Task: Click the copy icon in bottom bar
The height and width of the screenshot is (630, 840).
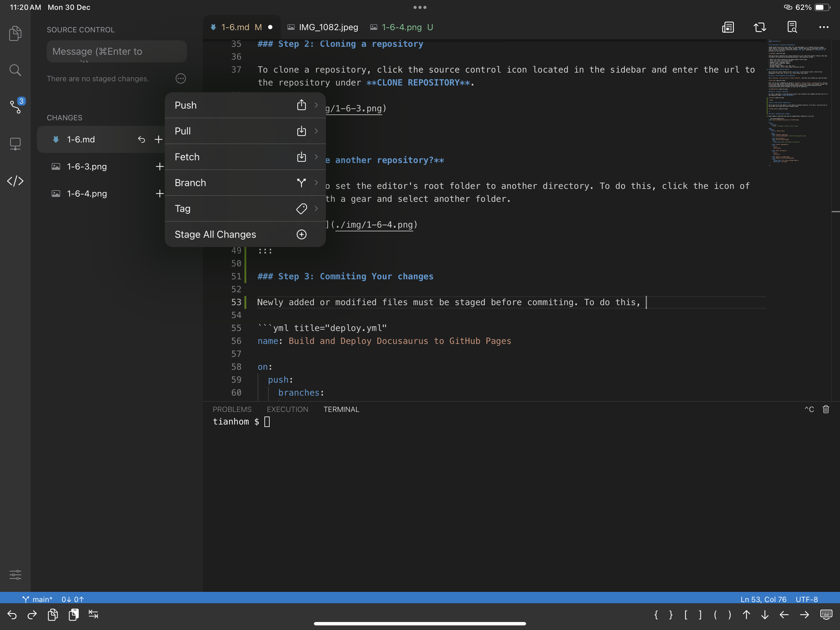Action: click(x=53, y=614)
